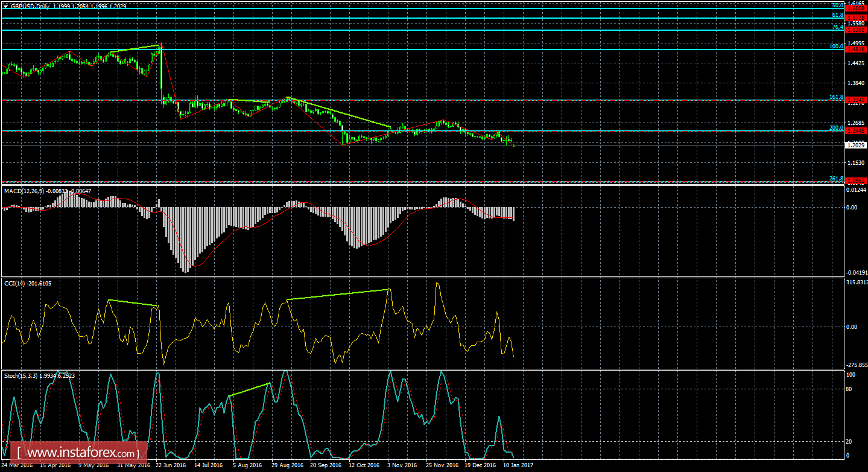Image resolution: width=868 pixels, height=472 pixels.
Task: Click the 1.5381 Fibonacci price tag
Action: (x=856, y=30)
